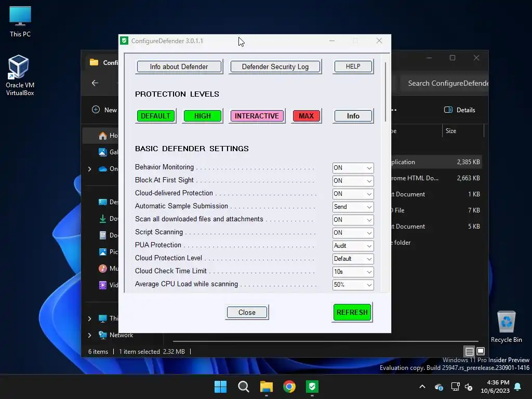Apply the INTERACTIVE protection level
Screen dimensions: 532x399
(x=257, y=116)
